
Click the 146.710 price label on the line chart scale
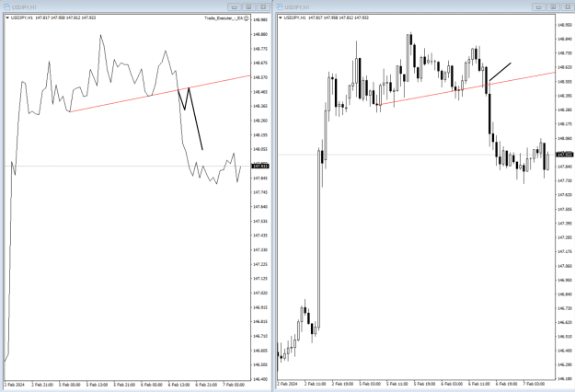pos(260,336)
